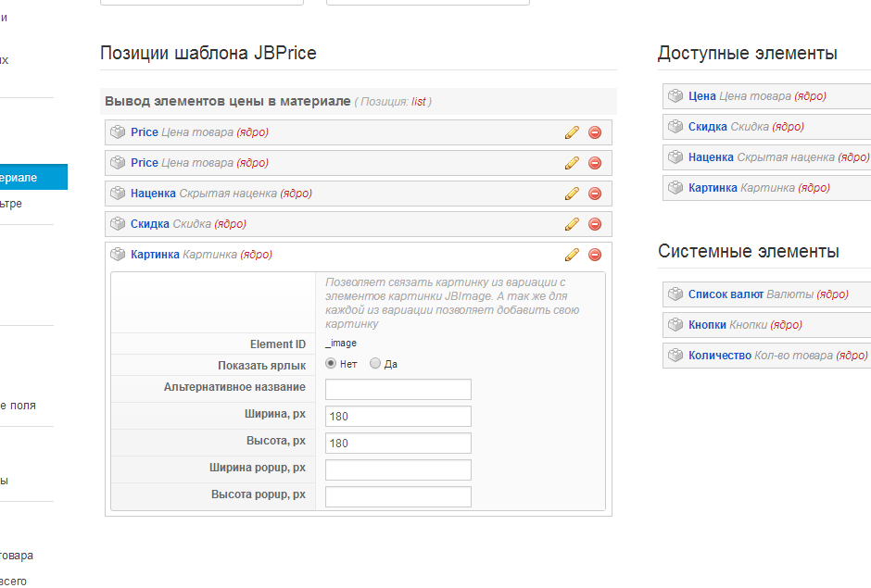The height and width of the screenshot is (588, 871).
Task: Click the Список валют system element name
Action: (726, 294)
